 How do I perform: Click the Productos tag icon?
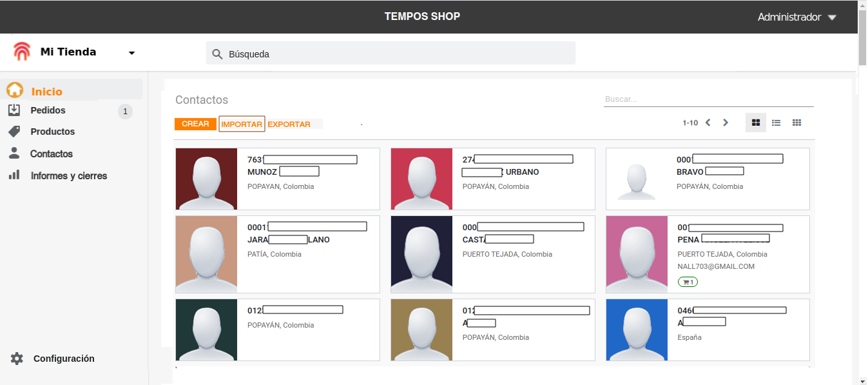click(x=14, y=132)
